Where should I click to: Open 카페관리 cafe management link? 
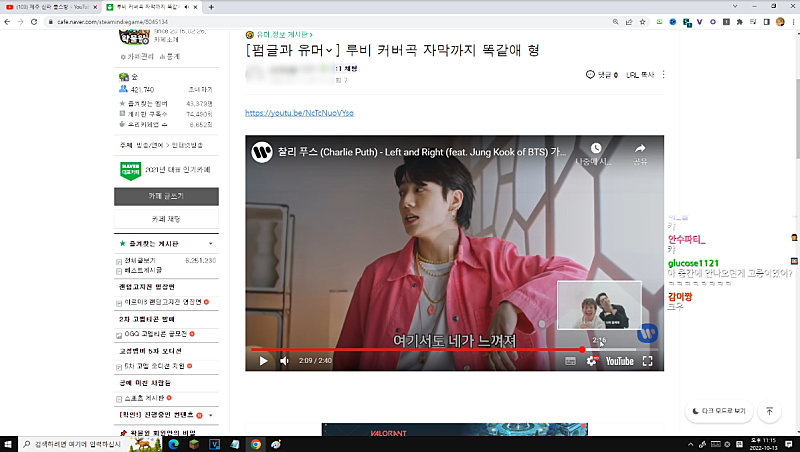tap(137, 57)
